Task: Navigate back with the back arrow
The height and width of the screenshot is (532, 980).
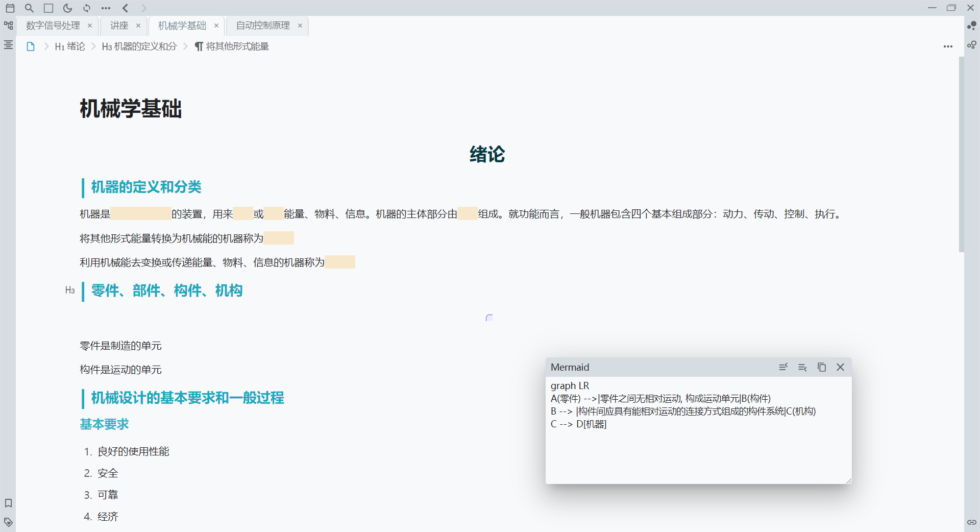Action: [125, 8]
